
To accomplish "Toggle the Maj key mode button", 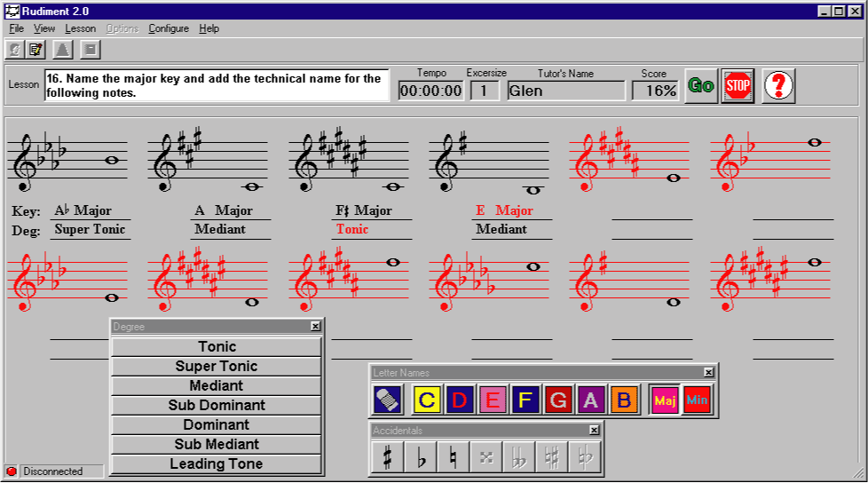I will pos(663,400).
